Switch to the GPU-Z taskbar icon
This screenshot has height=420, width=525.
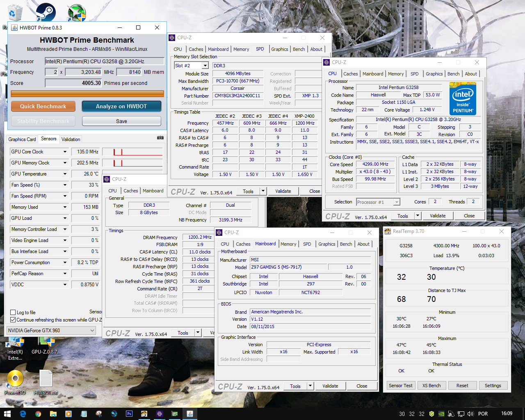(175, 414)
